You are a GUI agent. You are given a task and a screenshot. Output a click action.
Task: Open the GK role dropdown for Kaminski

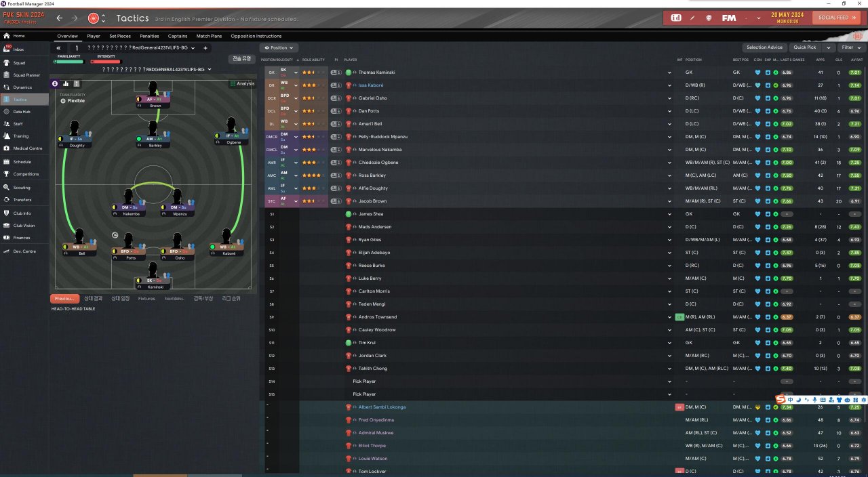click(x=296, y=72)
